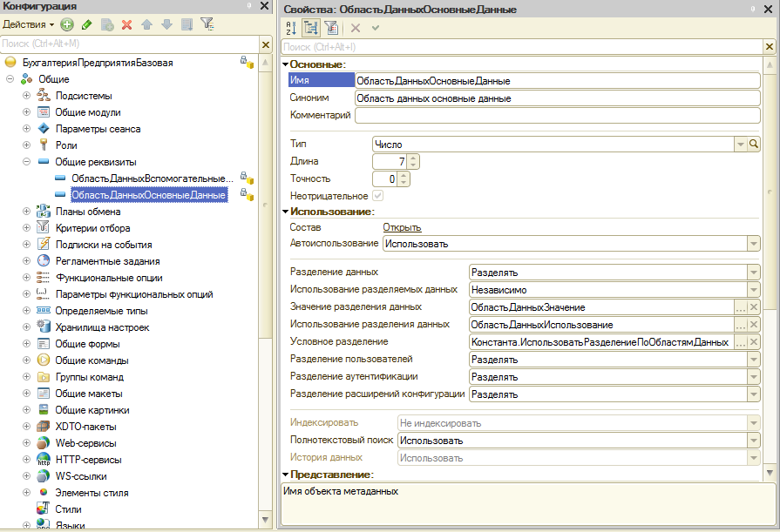This screenshot has height=532, width=780.
Task: Collapse the Основные properties section
Action: (285, 64)
